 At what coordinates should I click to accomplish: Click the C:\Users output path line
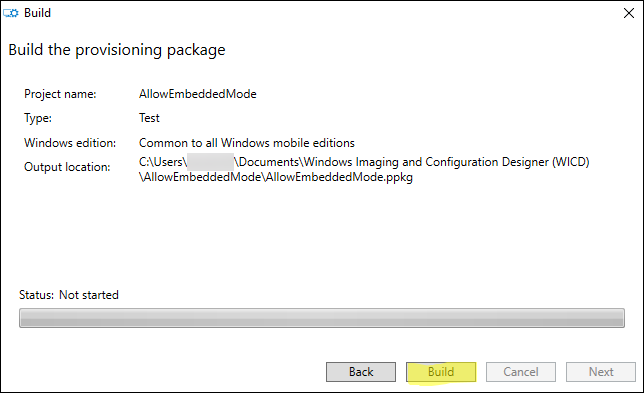point(364,162)
